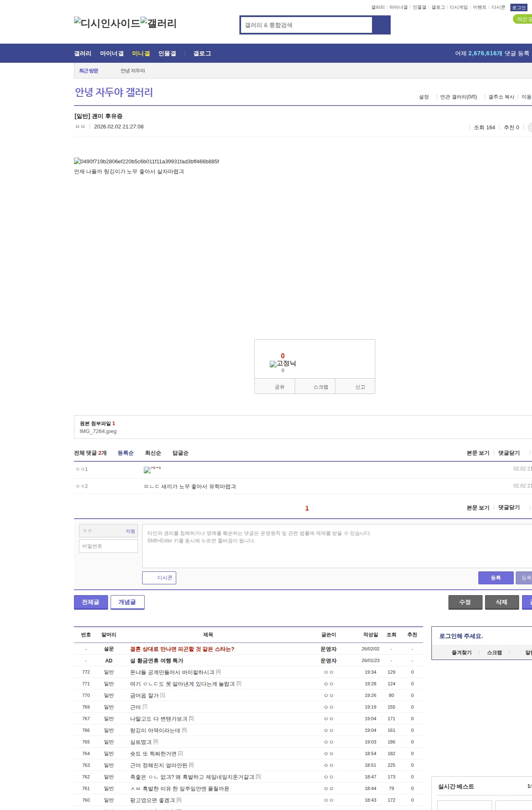Switch to the 마이너갤 navigation tab

click(112, 54)
